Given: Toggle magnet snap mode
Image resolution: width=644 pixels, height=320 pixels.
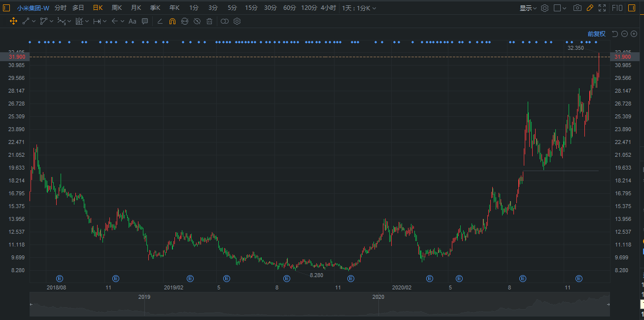Looking at the screenshot, I should coord(172,21).
